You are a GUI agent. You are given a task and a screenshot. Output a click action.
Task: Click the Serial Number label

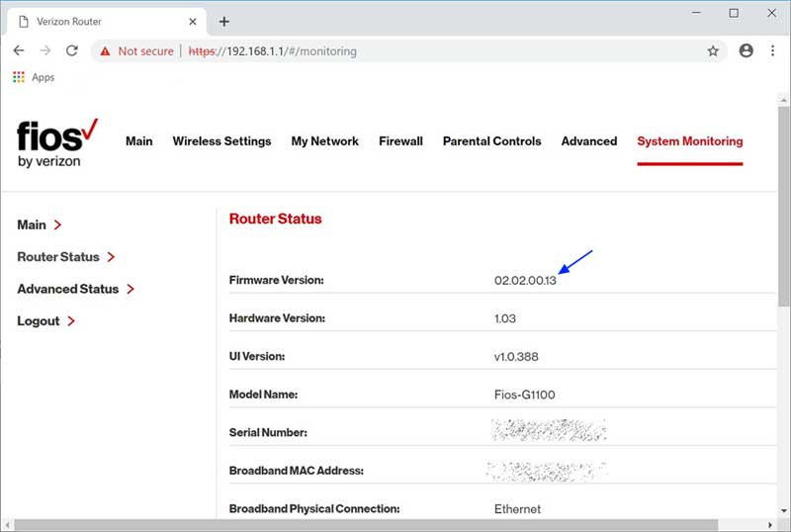point(268,432)
